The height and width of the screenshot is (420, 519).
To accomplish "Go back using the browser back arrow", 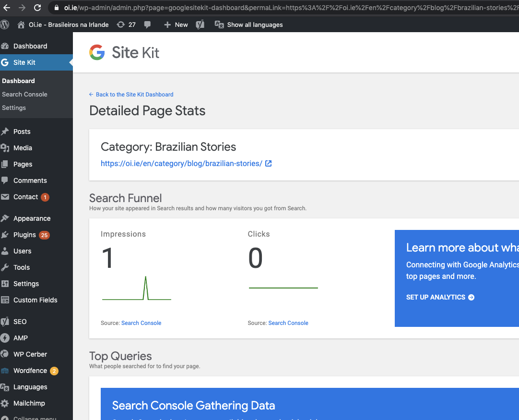I will tap(7, 8).
